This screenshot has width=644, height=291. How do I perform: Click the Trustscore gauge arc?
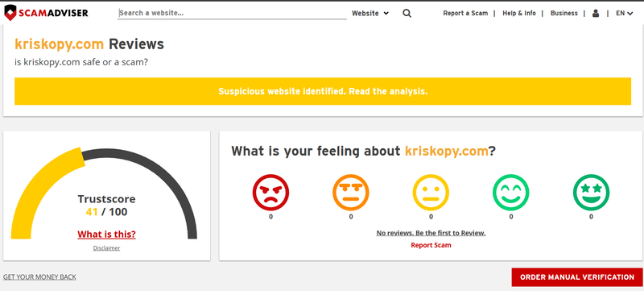(104, 193)
